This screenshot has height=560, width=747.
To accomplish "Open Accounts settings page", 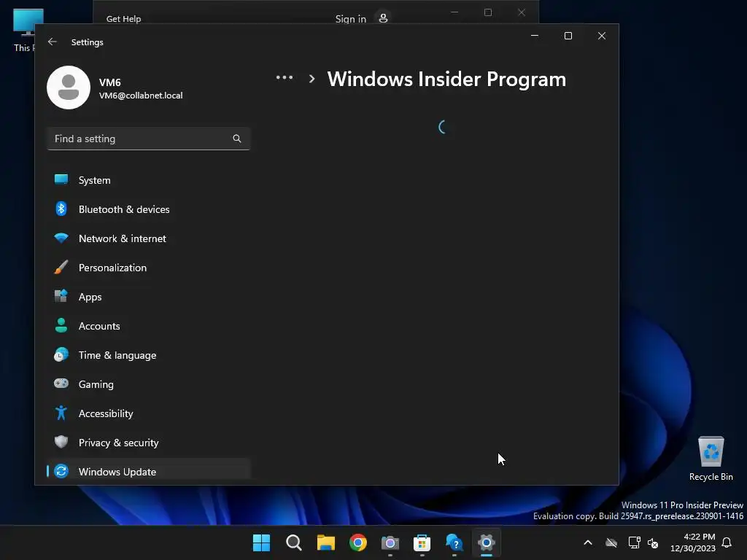I will (149, 326).
